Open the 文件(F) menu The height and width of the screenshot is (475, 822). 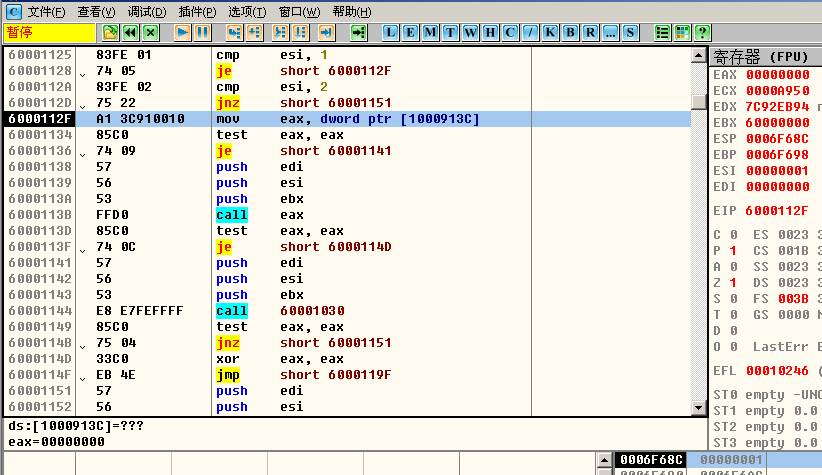coord(46,12)
